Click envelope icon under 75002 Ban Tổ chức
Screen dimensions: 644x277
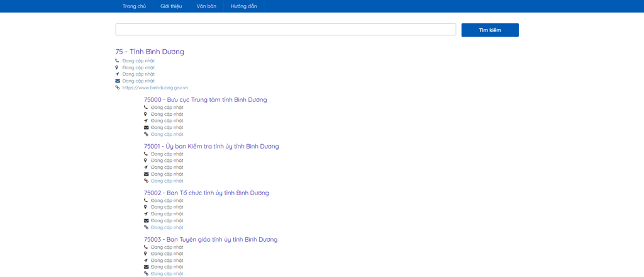coord(146,221)
